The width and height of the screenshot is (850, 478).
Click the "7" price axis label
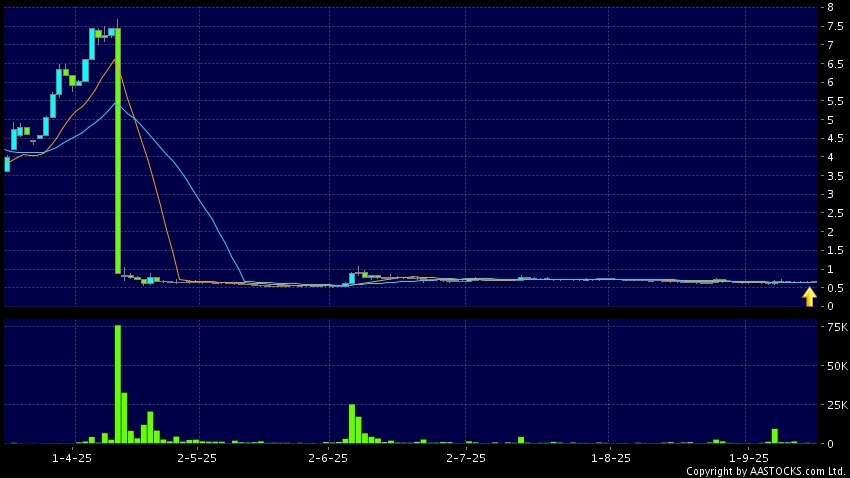coord(830,45)
